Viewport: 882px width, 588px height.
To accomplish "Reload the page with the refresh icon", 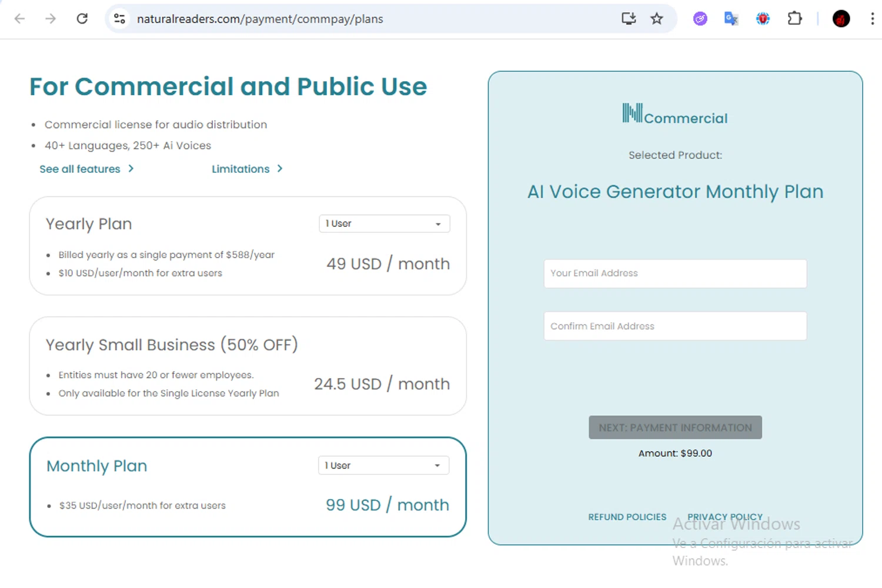I will [82, 19].
